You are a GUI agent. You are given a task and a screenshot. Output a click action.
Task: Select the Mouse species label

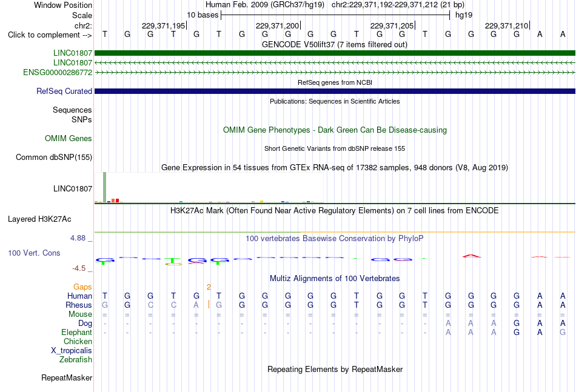(x=80, y=314)
